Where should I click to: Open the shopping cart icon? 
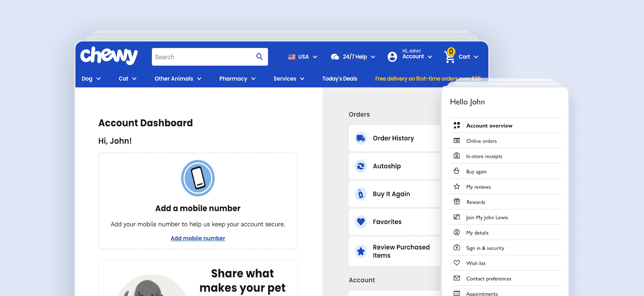[x=450, y=56]
